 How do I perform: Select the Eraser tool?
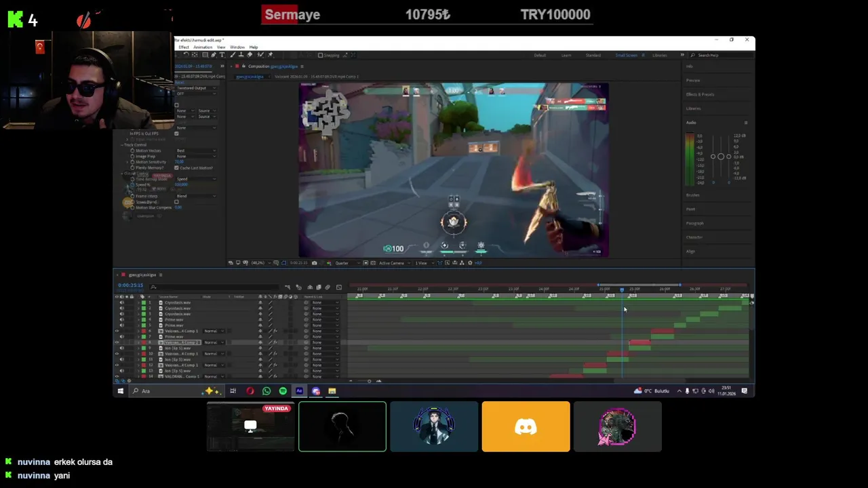(250, 54)
